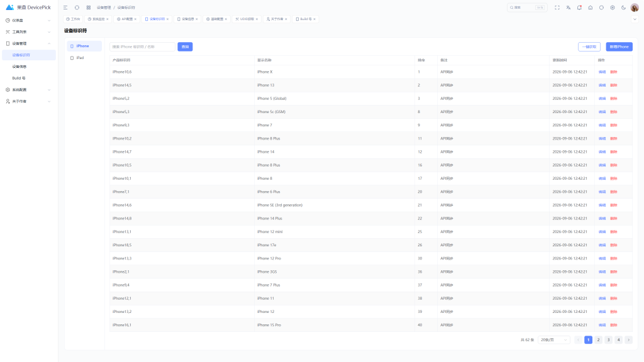This screenshot has width=644, height=362.
Task: Open 设备信息 in the sidebar
Action: 28,67
